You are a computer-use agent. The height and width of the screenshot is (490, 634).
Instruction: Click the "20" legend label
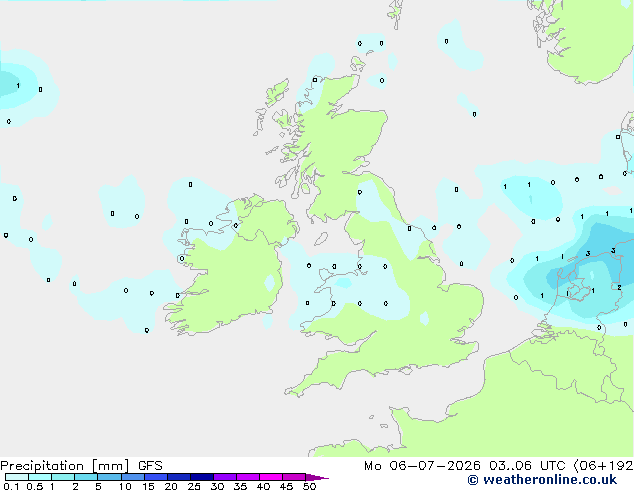pos(171,486)
